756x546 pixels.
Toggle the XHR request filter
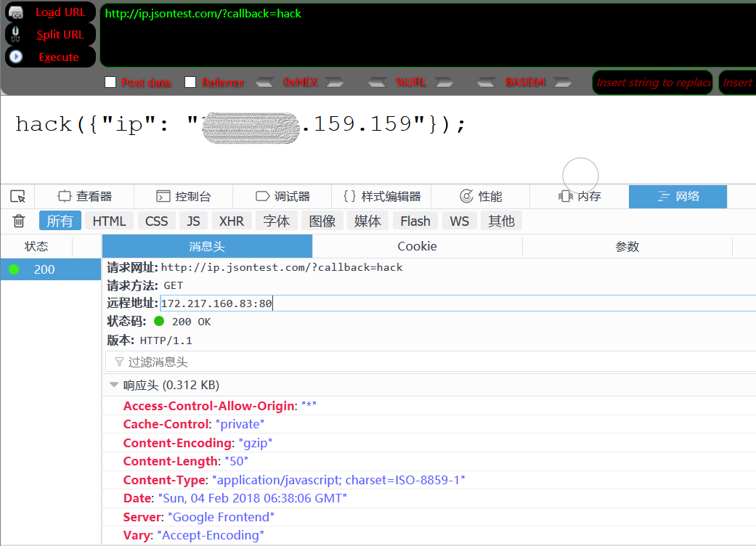232,221
